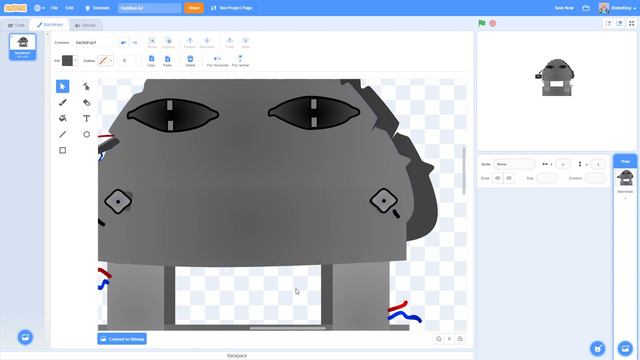Click the canvas vertical scrollbar
Image resolution: width=640 pixels, height=360 pixels.
point(464,171)
